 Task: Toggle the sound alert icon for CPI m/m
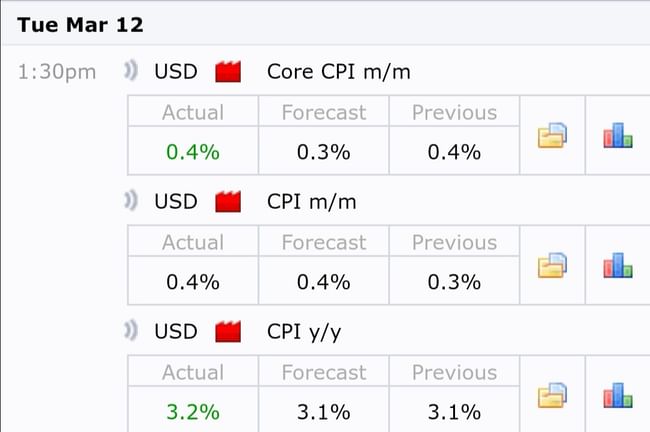[132, 202]
